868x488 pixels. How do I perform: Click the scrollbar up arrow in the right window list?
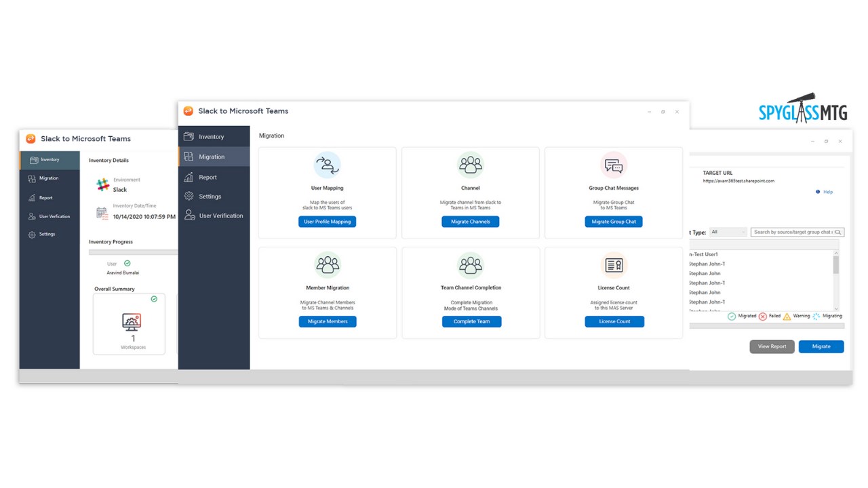(836, 252)
